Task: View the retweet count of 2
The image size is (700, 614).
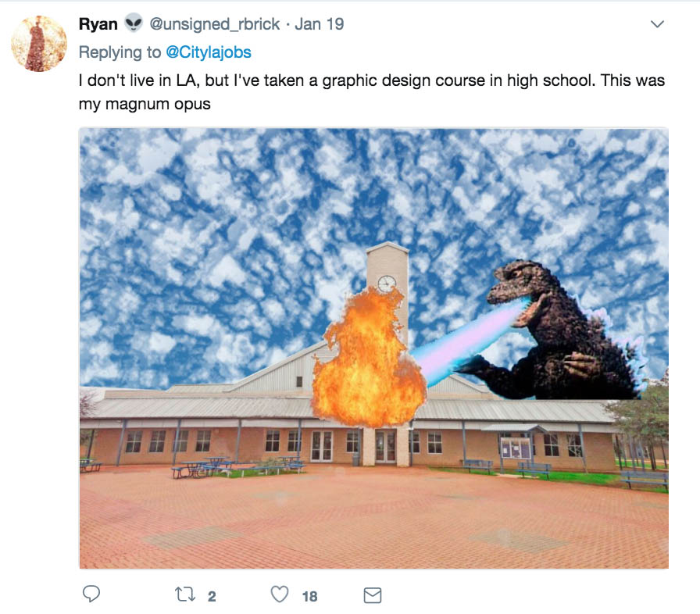Action: pos(212,596)
